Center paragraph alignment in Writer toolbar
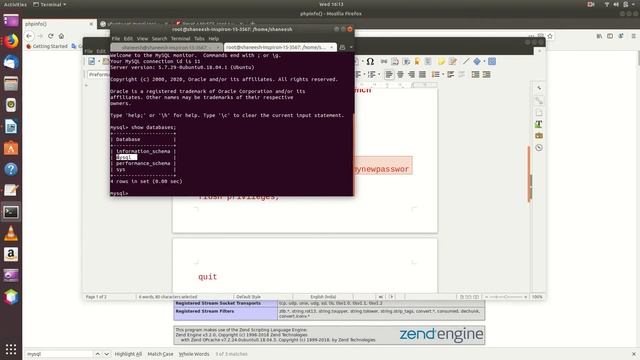The image size is (640, 360). (400, 74)
